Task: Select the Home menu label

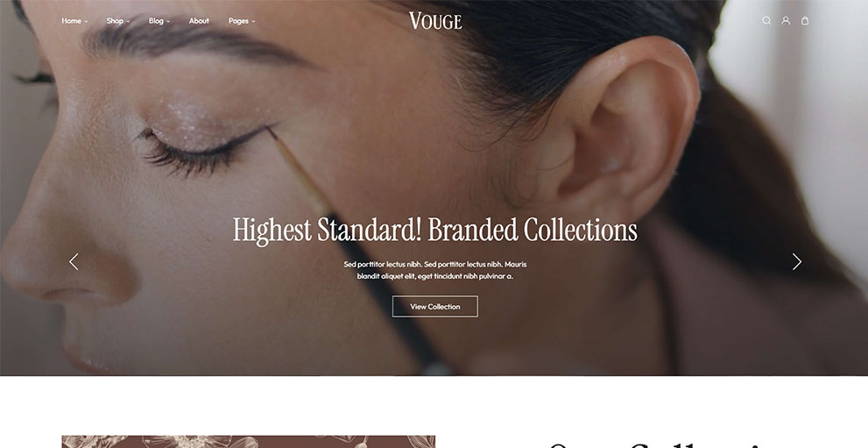Action: tap(72, 21)
